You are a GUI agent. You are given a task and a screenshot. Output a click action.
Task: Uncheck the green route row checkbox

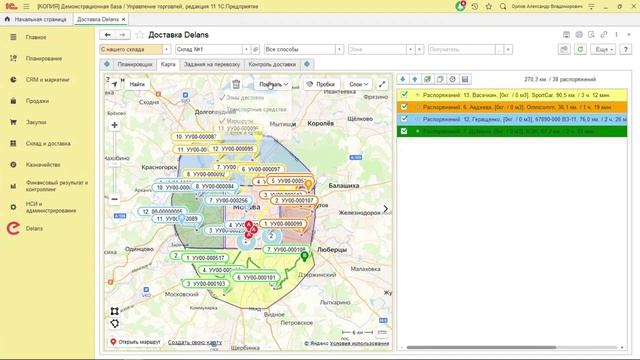404,131
